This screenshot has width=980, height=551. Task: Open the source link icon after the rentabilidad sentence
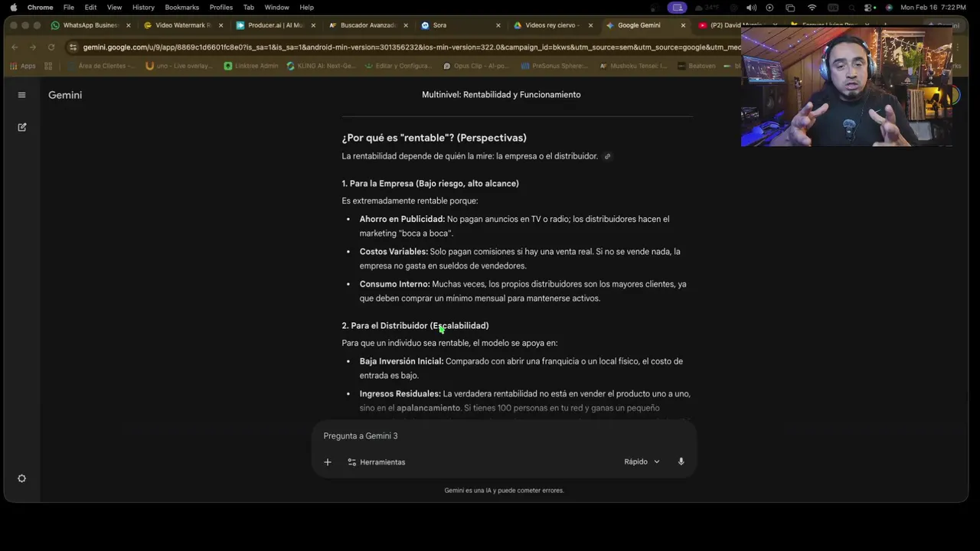(x=608, y=156)
